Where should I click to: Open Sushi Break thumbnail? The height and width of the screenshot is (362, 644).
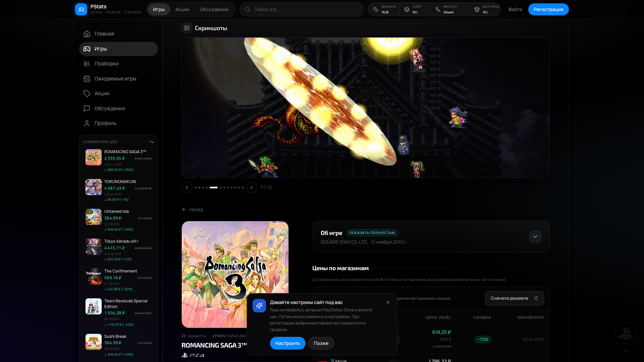tap(94, 342)
